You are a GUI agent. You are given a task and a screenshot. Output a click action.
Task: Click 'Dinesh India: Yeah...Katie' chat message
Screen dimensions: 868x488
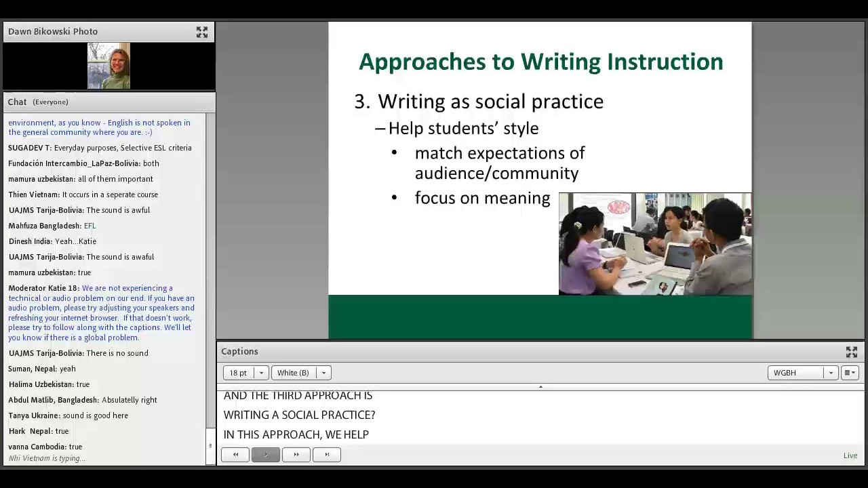(52, 241)
